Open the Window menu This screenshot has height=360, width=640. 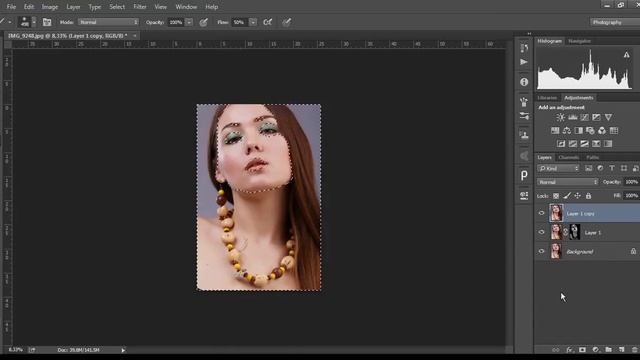pyautogui.click(x=186, y=7)
